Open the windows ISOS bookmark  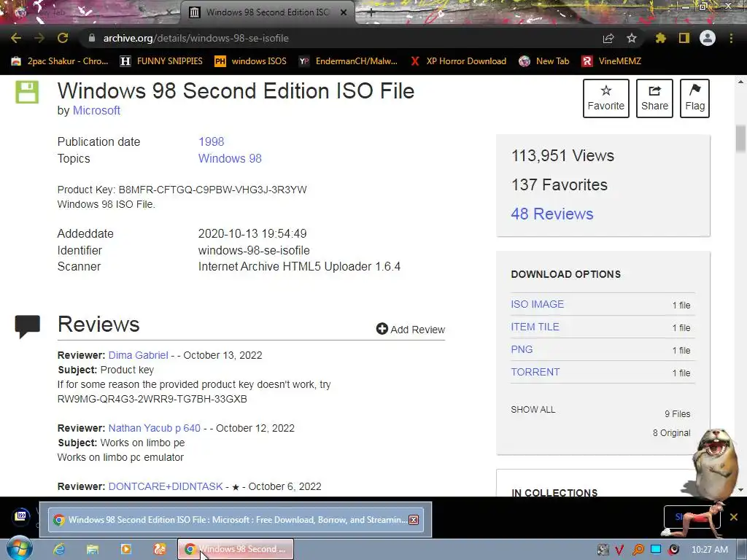click(x=251, y=61)
